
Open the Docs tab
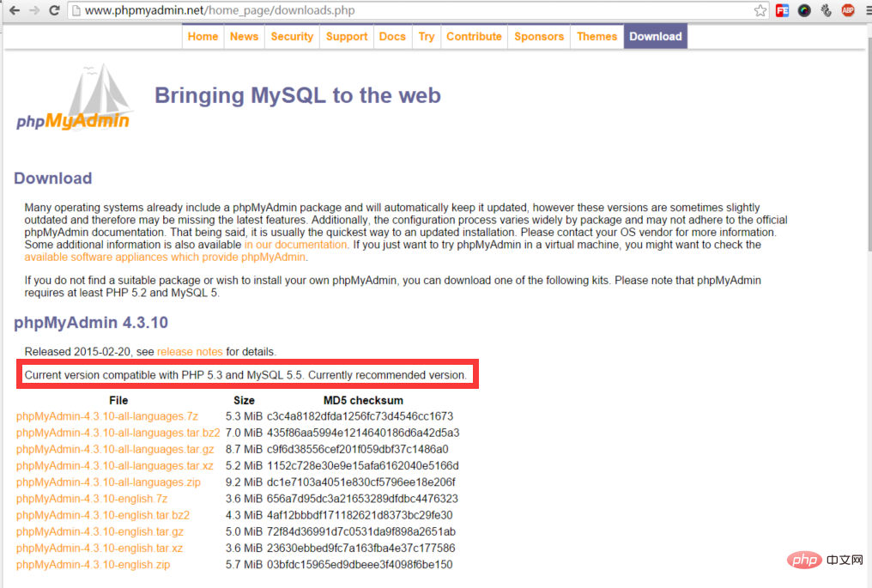pyautogui.click(x=392, y=36)
